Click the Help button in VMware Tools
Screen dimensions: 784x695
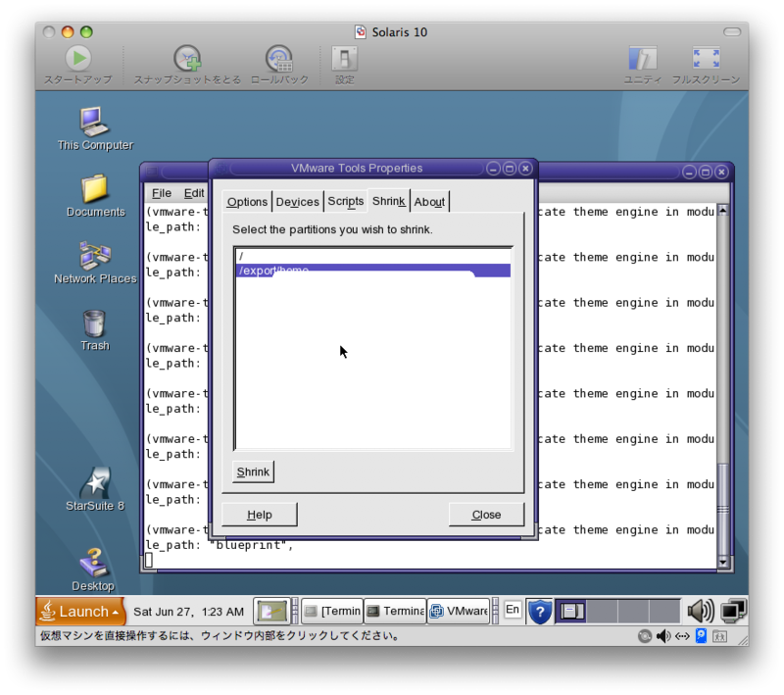(260, 515)
